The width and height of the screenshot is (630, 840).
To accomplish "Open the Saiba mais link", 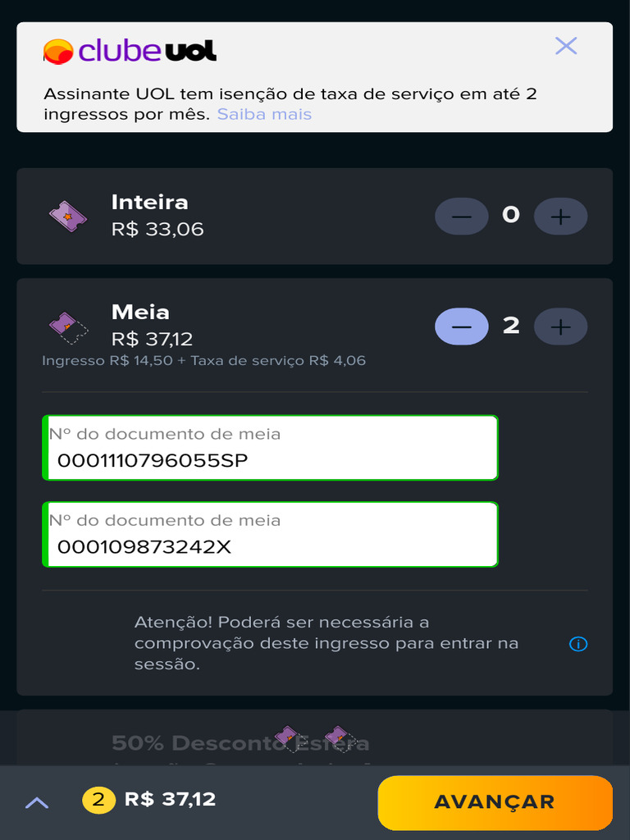I will [x=264, y=114].
